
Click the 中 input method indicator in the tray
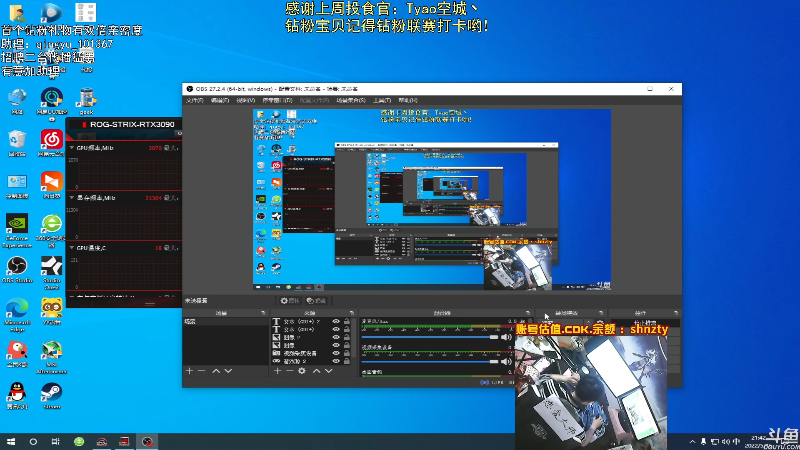[736, 442]
